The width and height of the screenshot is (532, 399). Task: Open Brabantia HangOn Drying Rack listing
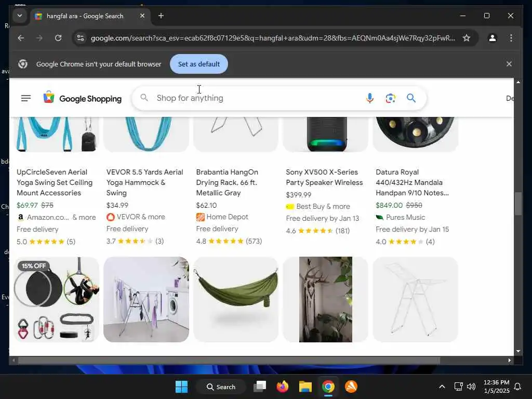click(x=227, y=182)
